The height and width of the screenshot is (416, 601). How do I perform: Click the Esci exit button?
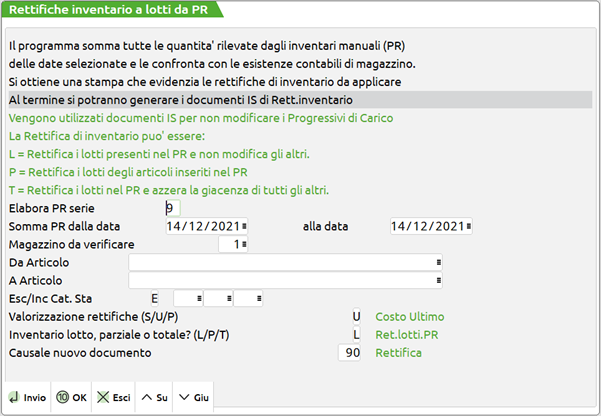click(x=113, y=397)
